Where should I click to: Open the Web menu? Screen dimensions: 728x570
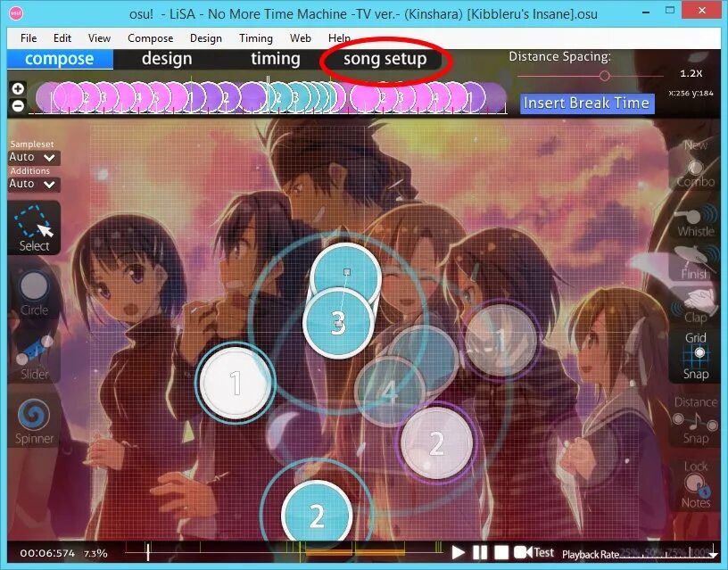coord(301,38)
